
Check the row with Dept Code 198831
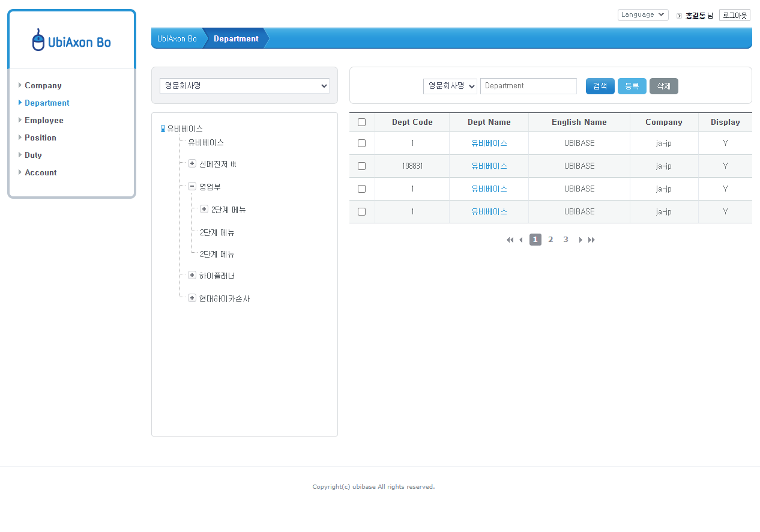(361, 166)
